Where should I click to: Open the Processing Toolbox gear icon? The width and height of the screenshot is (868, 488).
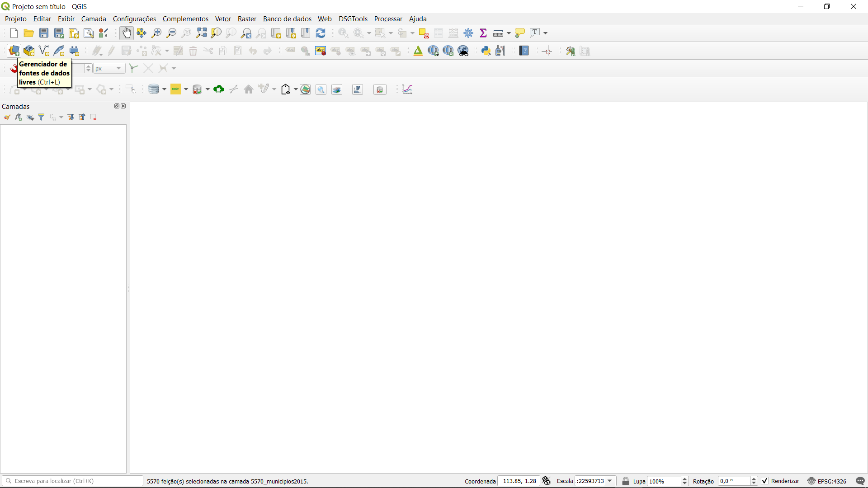468,33
